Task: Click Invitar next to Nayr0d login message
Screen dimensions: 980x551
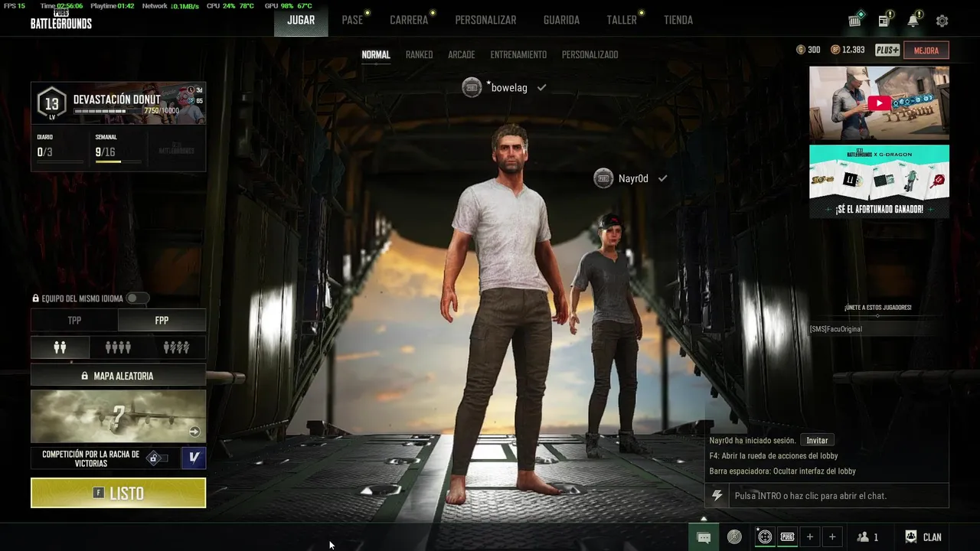Action: click(817, 440)
